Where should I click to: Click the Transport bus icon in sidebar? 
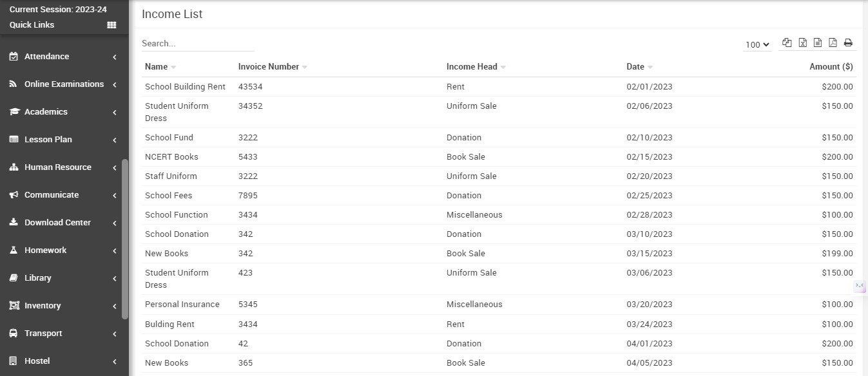pyautogui.click(x=14, y=334)
